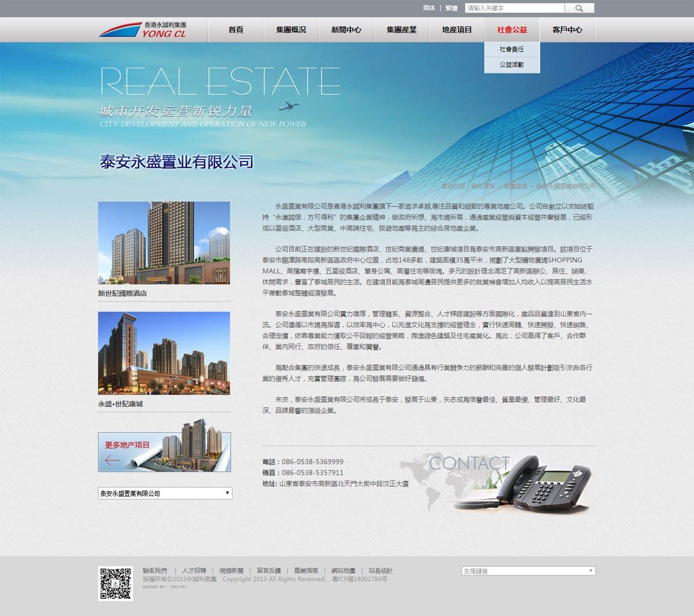Click the 永盛•世紀康城 caption text
Viewport: 694px width, 616px height.
point(120,404)
